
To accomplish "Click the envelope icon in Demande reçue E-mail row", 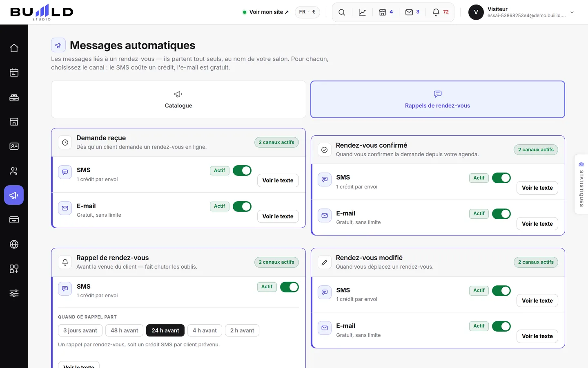I will click(x=65, y=208).
